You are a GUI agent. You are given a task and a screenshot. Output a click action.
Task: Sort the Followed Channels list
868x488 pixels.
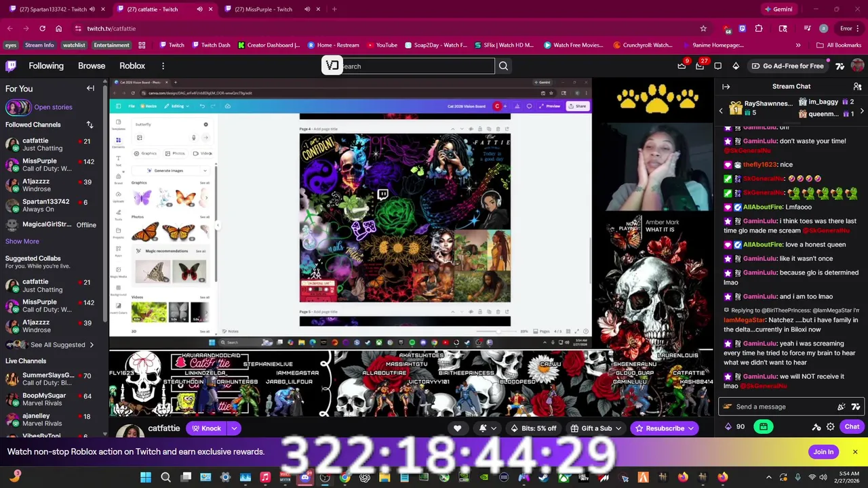click(90, 125)
